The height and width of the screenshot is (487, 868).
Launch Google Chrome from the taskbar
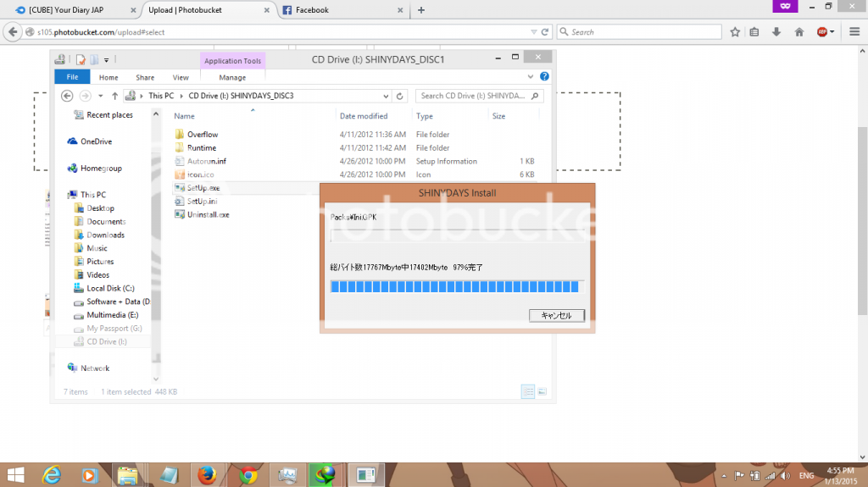click(246, 474)
